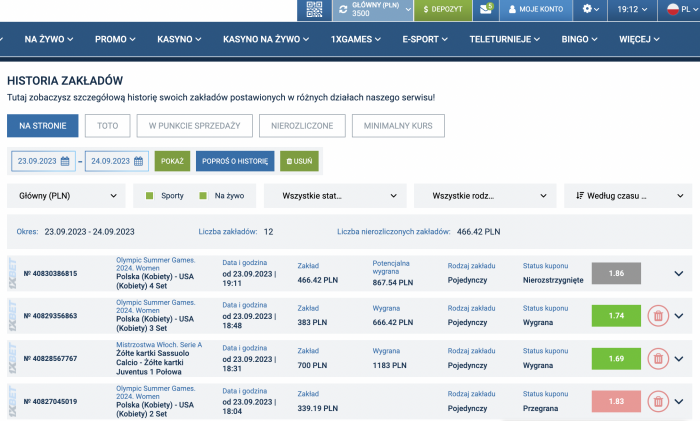Click the gray 1.86 odds box

(616, 273)
